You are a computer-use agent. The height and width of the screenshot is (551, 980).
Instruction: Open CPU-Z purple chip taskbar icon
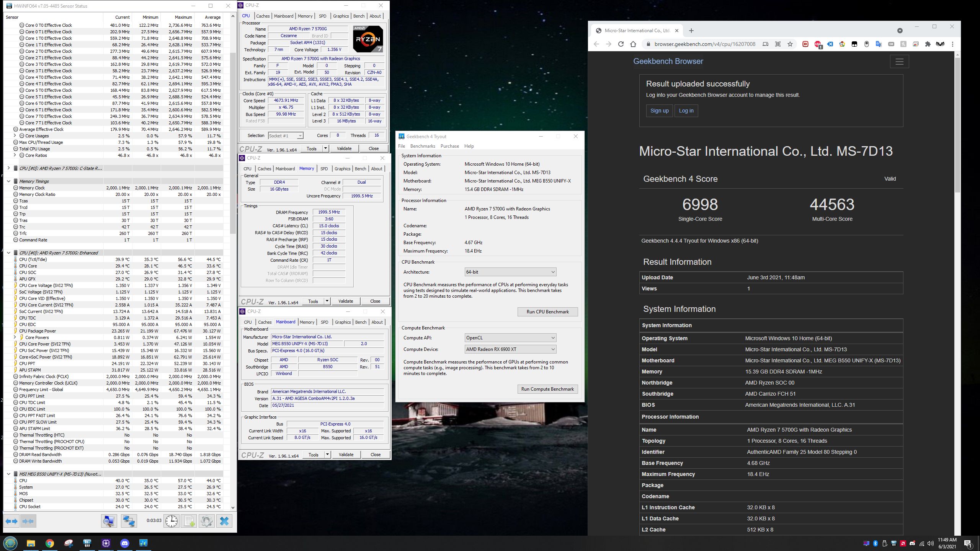click(x=106, y=543)
